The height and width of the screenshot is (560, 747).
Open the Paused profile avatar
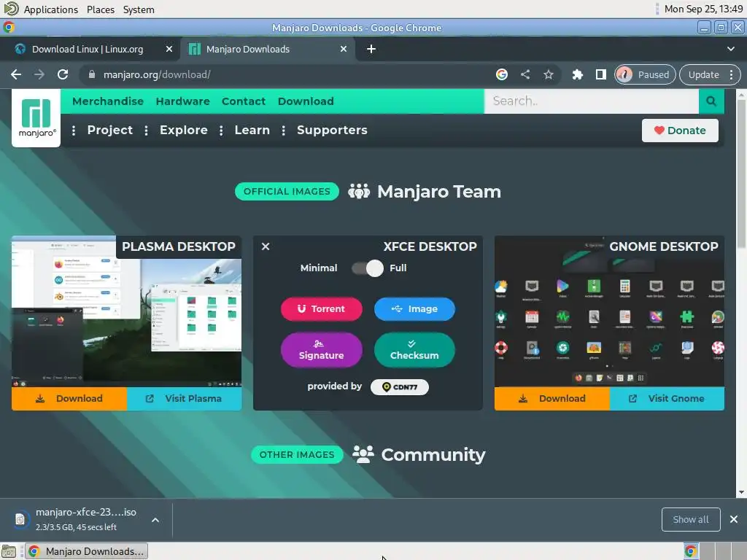(x=624, y=75)
